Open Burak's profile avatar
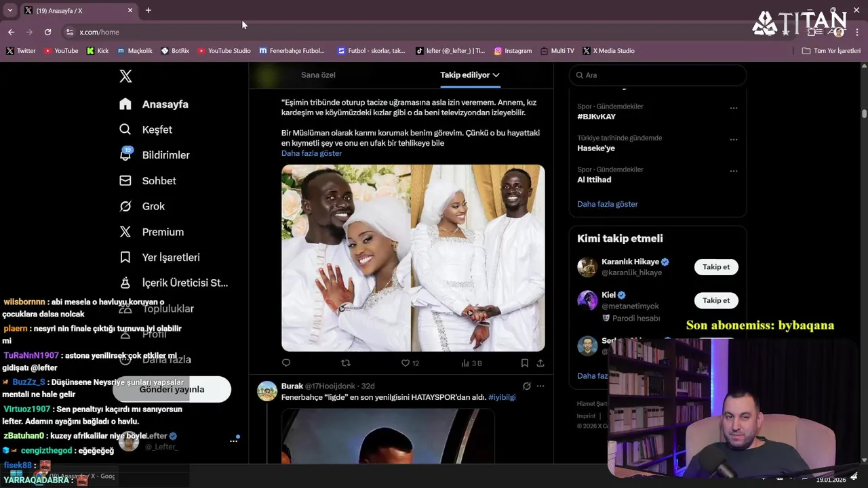The image size is (868, 488). [267, 391]
